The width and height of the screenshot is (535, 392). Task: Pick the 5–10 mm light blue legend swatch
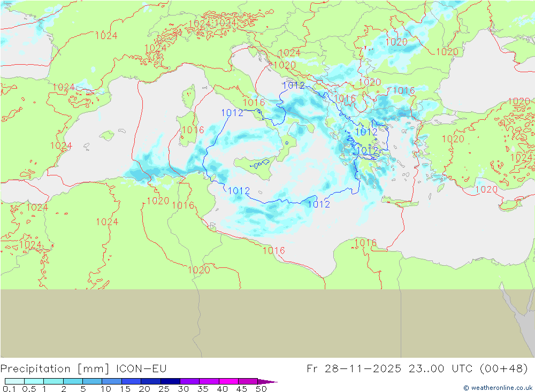pyautogui.click(x=92, y=381)
